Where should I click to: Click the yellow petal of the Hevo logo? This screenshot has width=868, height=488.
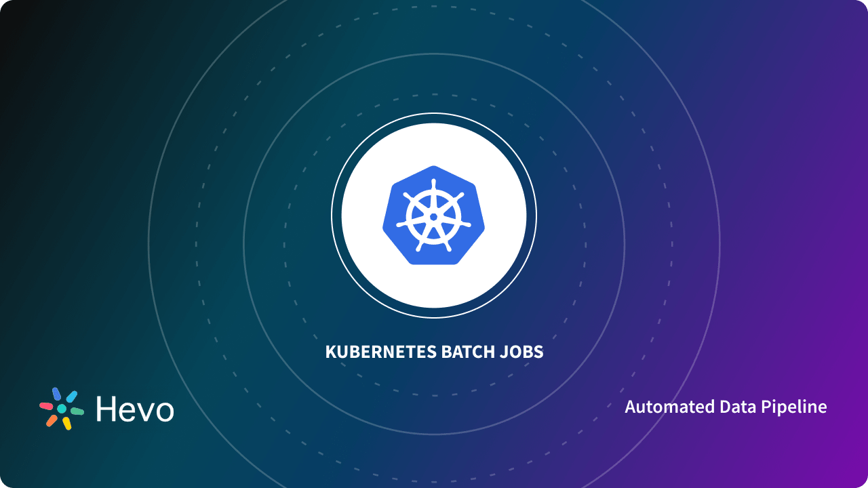66,423
